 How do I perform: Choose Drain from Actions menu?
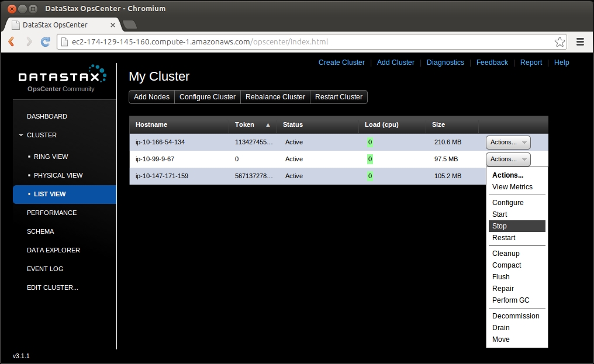pos(517,328)
